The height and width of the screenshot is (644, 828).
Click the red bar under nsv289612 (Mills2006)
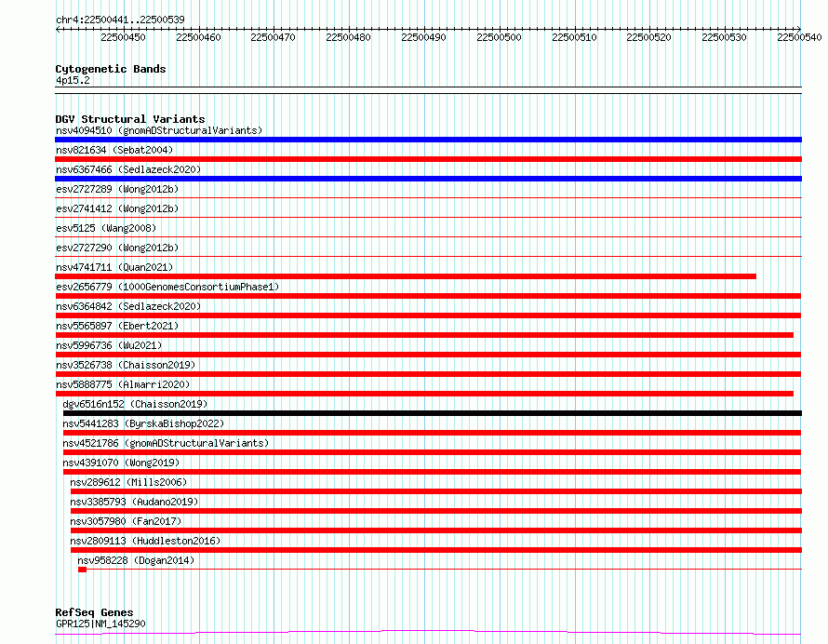(436, 491)
